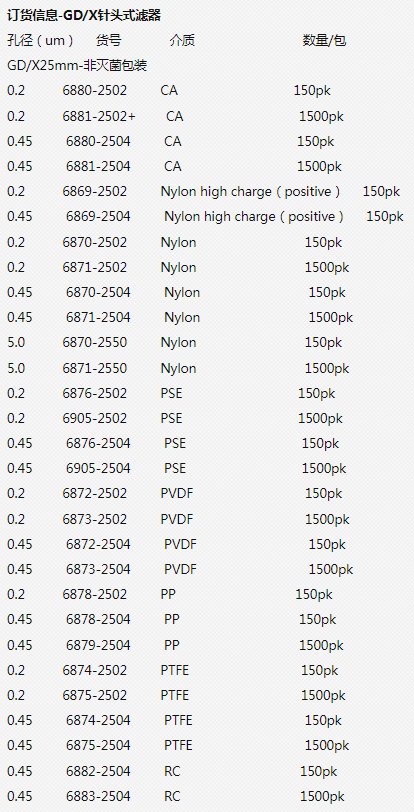414x812 pixels.
Task: Click catalog number 6878-2502
Action: (x=95, y=594)
